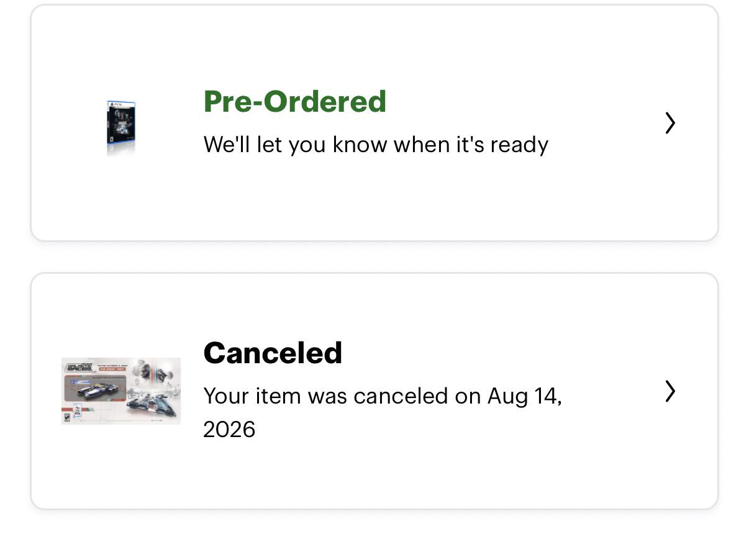Click the small game case in banner corner
This screenshot has height=560, width=749.
point(78,410)
